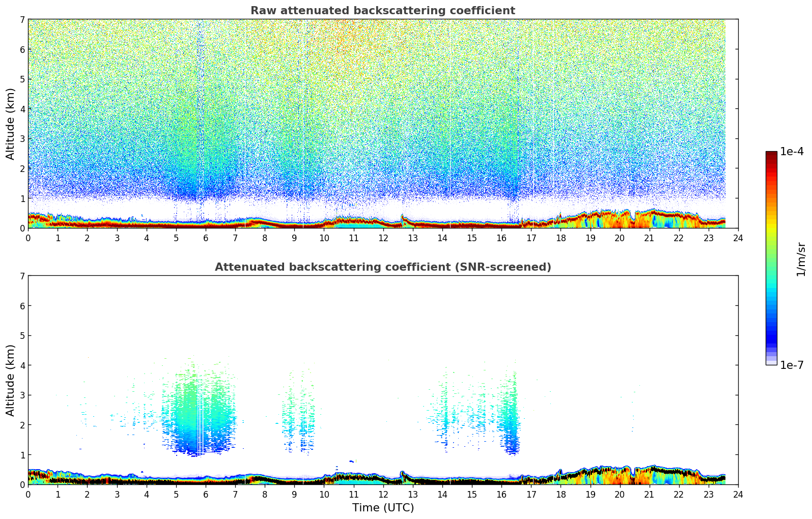Click time tick '24' under the SNR-screened plot

(x=738, y=494)
